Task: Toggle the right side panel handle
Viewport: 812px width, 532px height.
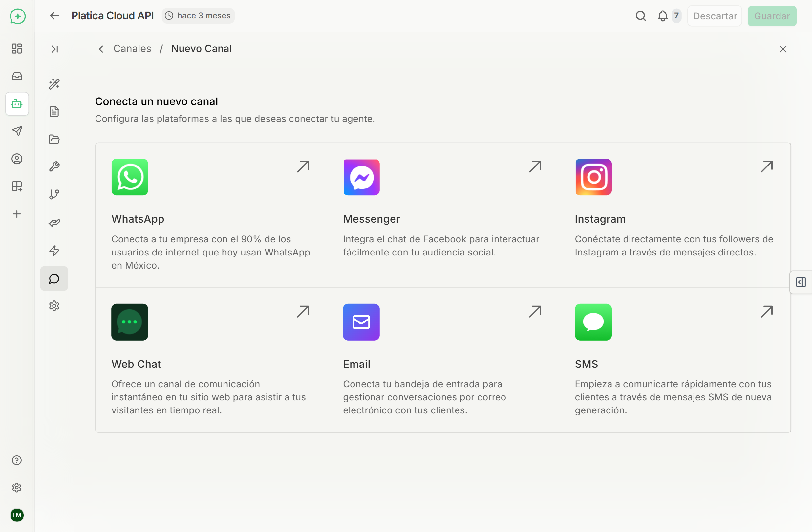Action: coord(801,282)
